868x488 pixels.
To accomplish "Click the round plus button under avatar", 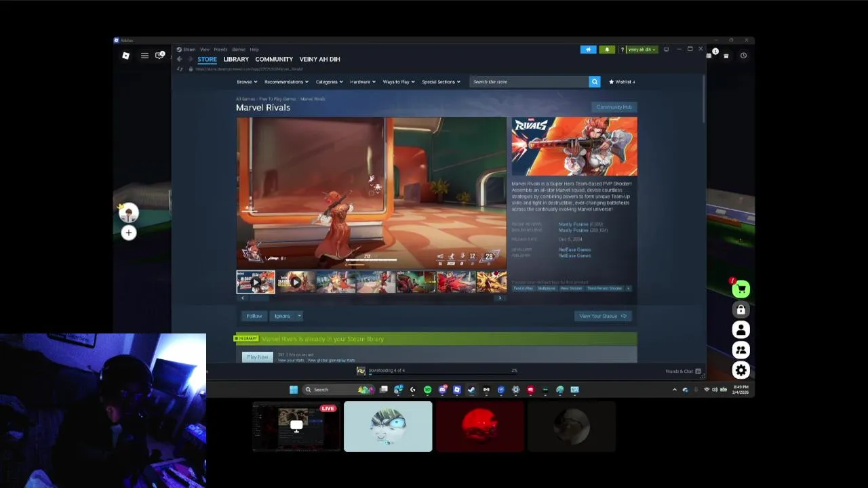I will 129,233.
